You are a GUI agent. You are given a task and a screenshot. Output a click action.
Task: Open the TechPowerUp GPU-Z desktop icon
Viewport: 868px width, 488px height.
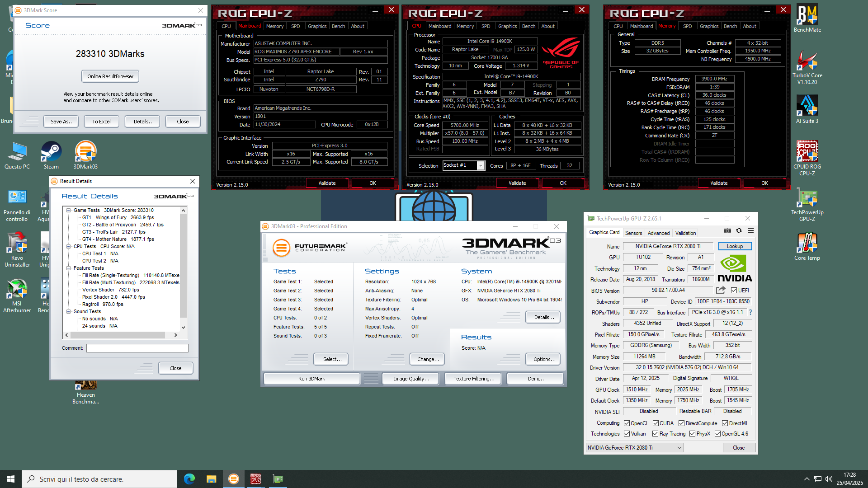(x=807, y=204)
